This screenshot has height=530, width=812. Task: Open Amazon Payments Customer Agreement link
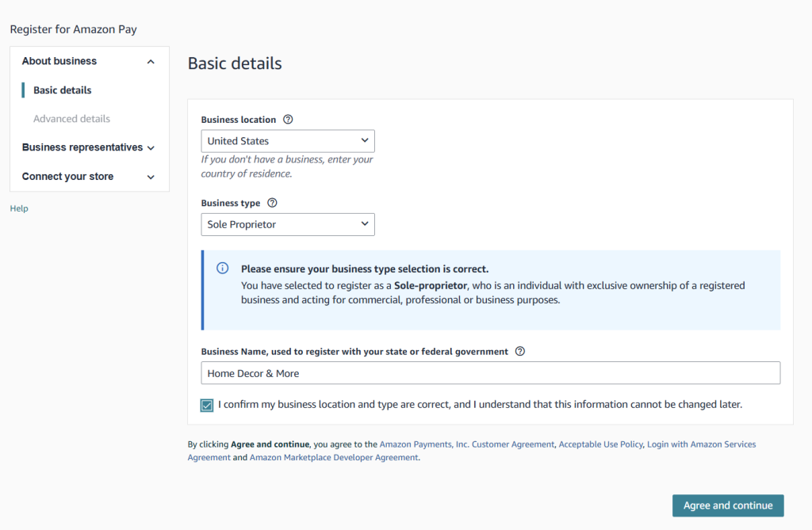(466, 444)
